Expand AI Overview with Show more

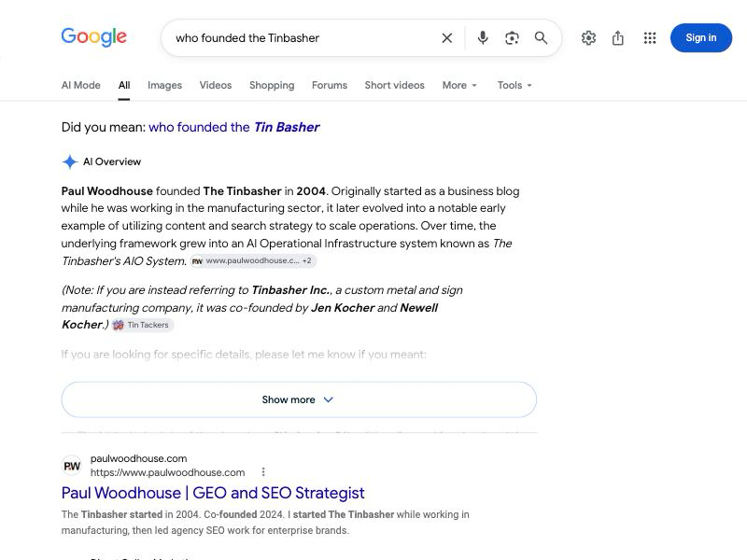(299, 399)
